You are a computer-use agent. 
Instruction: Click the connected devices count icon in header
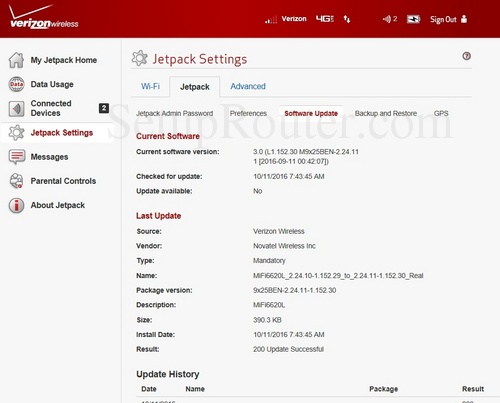[390, 19]
